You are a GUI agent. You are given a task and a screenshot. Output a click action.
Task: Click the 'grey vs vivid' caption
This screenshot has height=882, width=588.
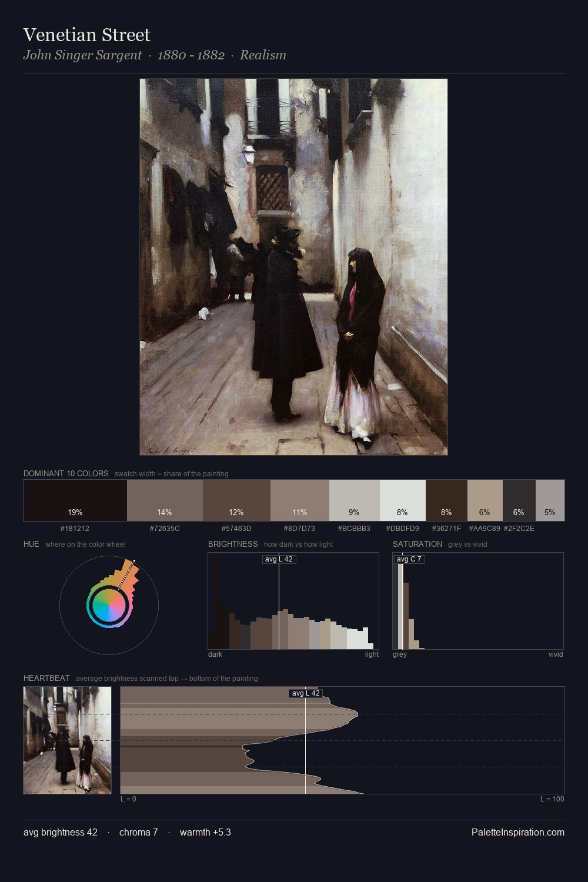coord(467,544)
